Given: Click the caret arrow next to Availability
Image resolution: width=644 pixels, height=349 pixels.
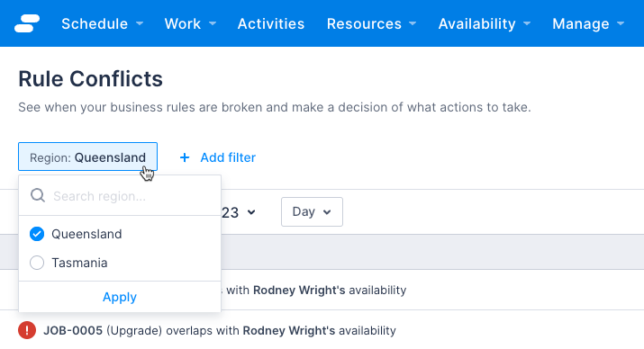Looking at the screenshot, I should tap(527, 23).
